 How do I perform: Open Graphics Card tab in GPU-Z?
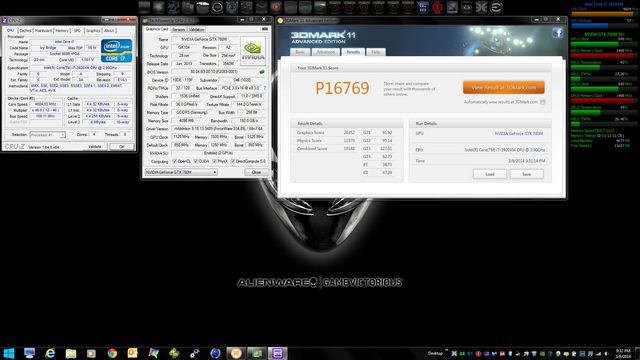[157, 29]
